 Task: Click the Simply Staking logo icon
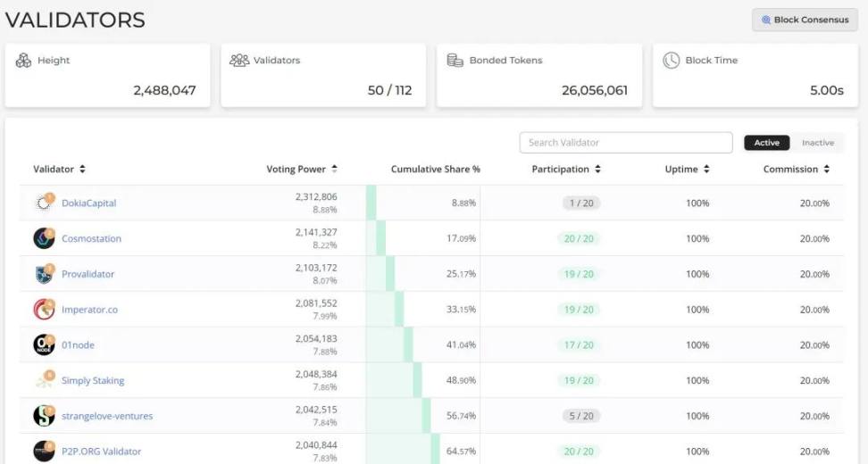click(x=44, y=381)
